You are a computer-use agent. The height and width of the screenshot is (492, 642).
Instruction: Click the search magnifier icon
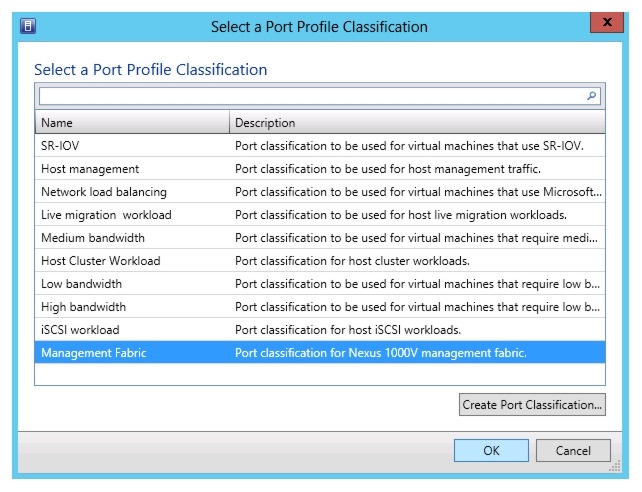pos(592,96)
